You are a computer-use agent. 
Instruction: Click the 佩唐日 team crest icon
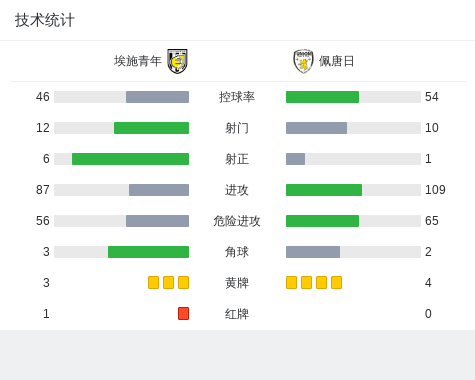coord(303,61)
